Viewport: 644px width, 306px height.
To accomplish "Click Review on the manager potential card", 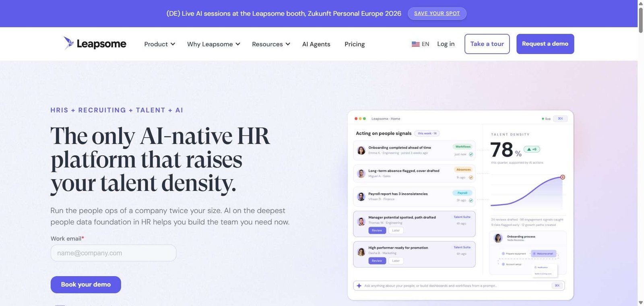I will (x=377, y=230).
